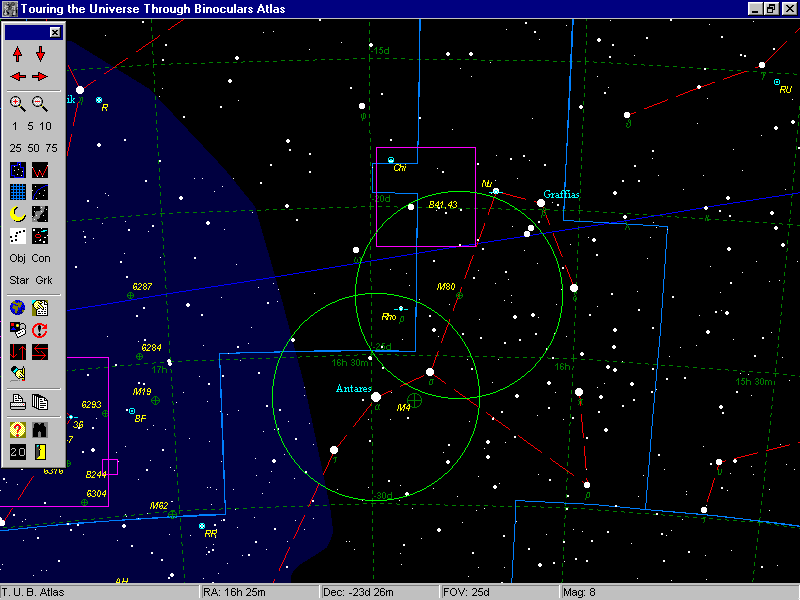Toggle Con labels in the toolbar
This screenshot has height=600, width=800.
tap(41, 258)
